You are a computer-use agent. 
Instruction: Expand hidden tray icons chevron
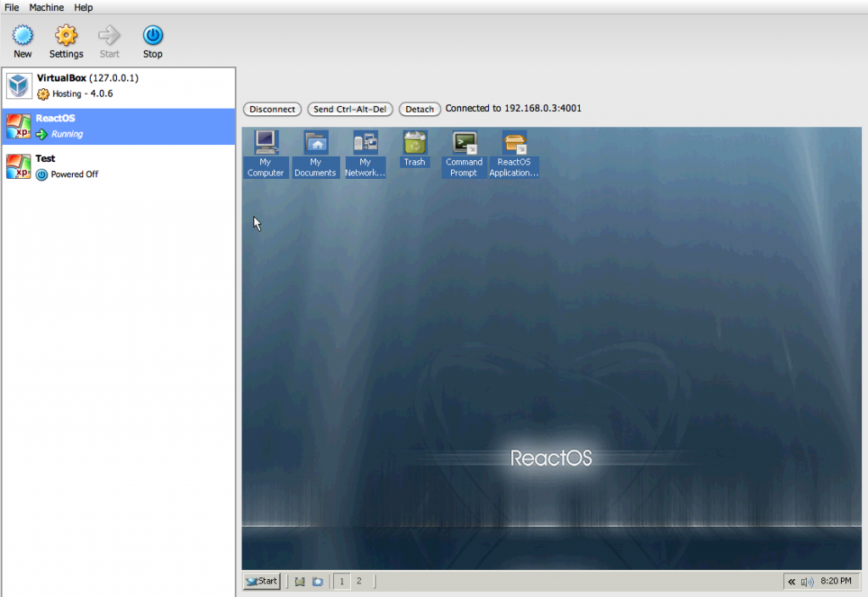click(x=792, y=582)
